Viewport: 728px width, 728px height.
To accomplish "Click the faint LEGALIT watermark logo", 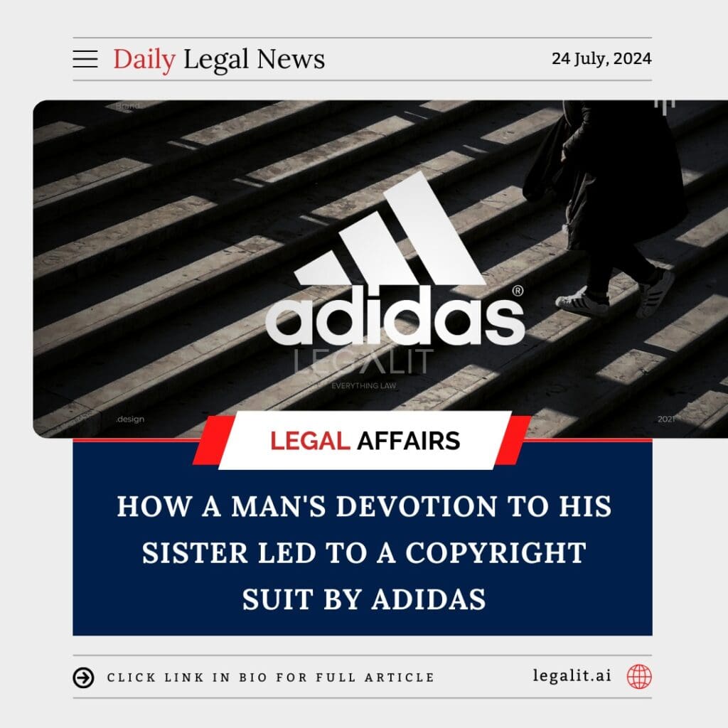I will click(363, 362).
